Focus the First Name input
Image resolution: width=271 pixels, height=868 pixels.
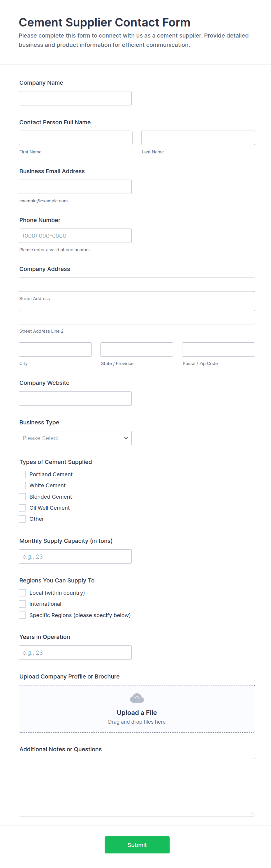point(75,138)
